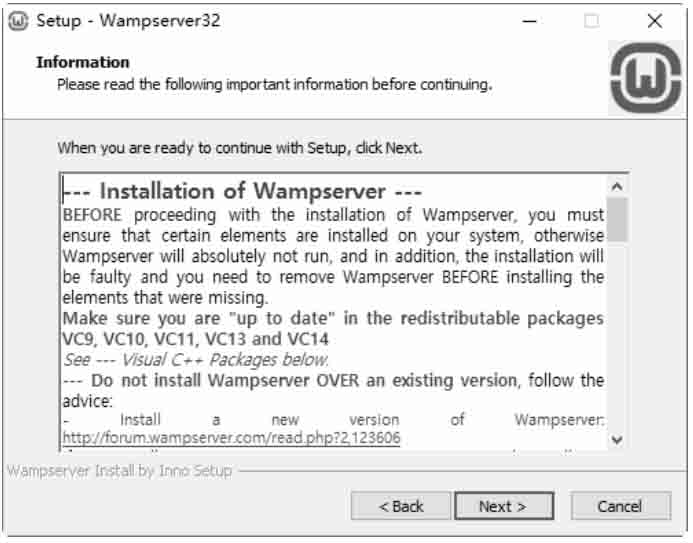Click the large Wampserver W logo
This screenshot has height=543, width=693.
pos(645,78)
